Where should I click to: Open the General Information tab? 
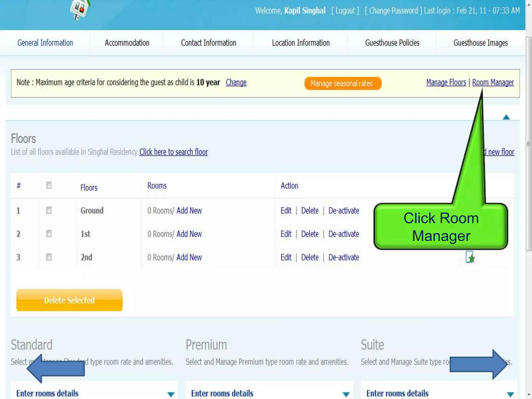(45, 43)
